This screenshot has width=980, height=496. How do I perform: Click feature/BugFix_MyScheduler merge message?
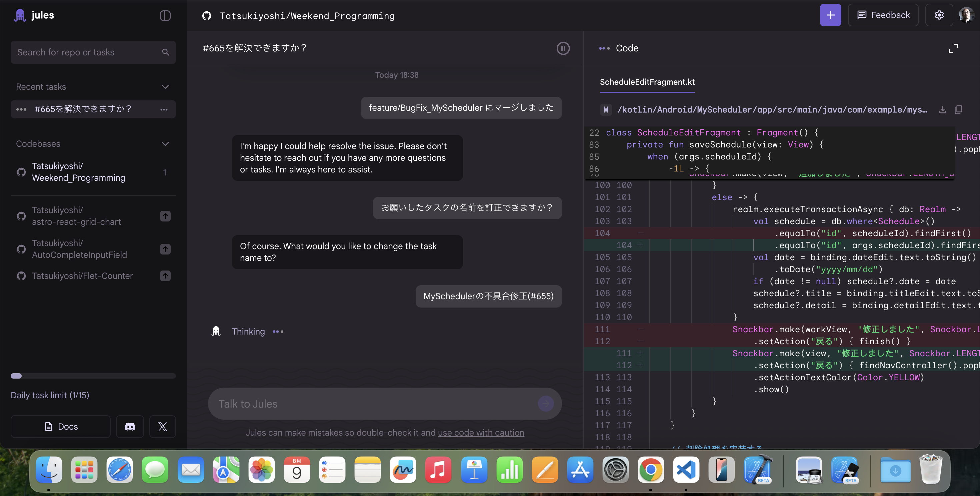click(461, 108)
